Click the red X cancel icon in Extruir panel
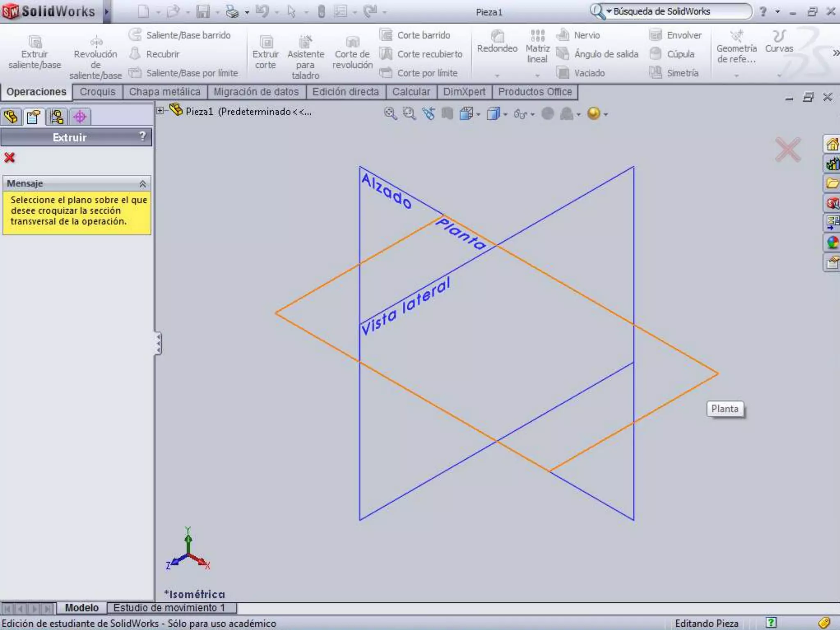The height and width of the screenshot is (630, 840). [x=9, y=158]
